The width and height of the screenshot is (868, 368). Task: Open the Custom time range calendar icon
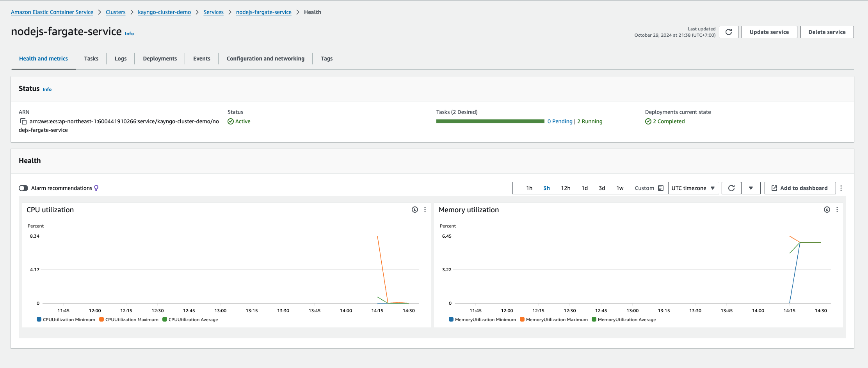(x=661, y=188)
